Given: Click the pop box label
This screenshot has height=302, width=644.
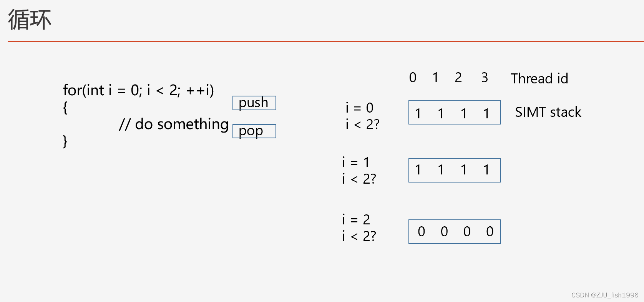Looking at the screenshot, I should [x=254, y=131].
